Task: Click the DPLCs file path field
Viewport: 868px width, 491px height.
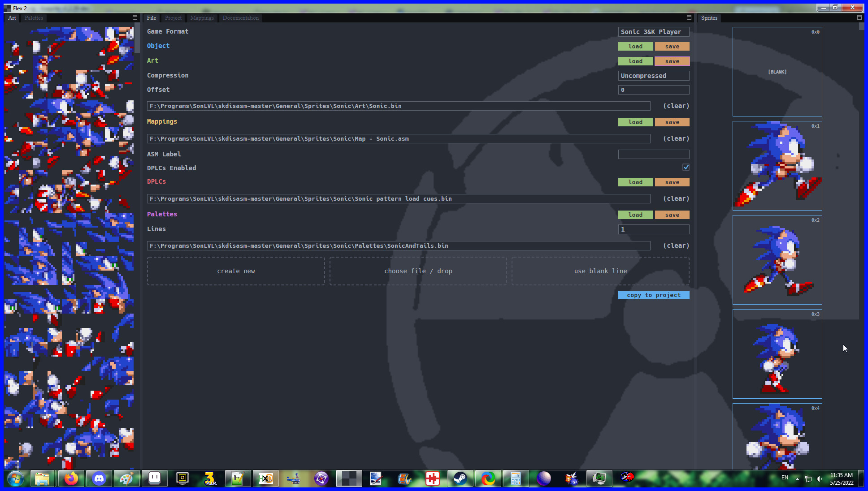Action: click(x=399, y=198)
